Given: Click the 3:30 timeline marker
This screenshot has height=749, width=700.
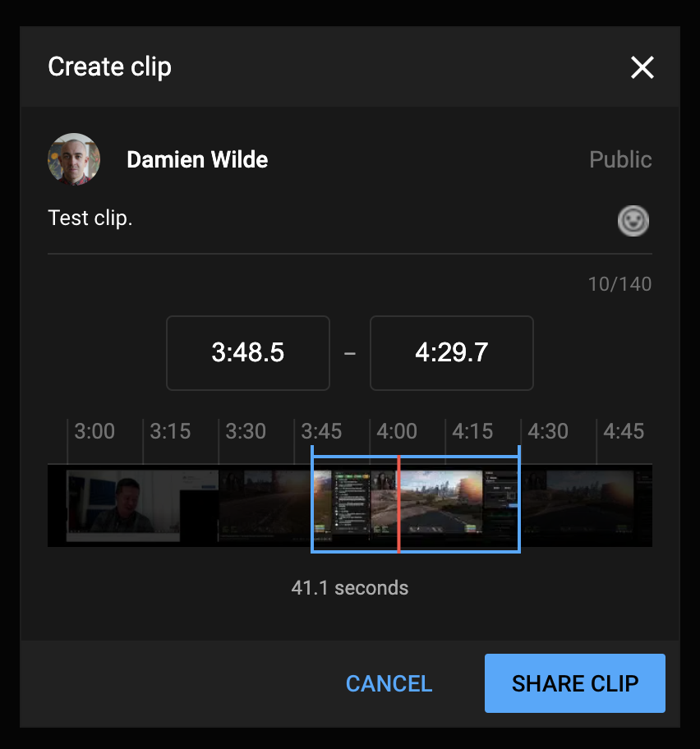Looking at the screenshot, I should [246, 431].
